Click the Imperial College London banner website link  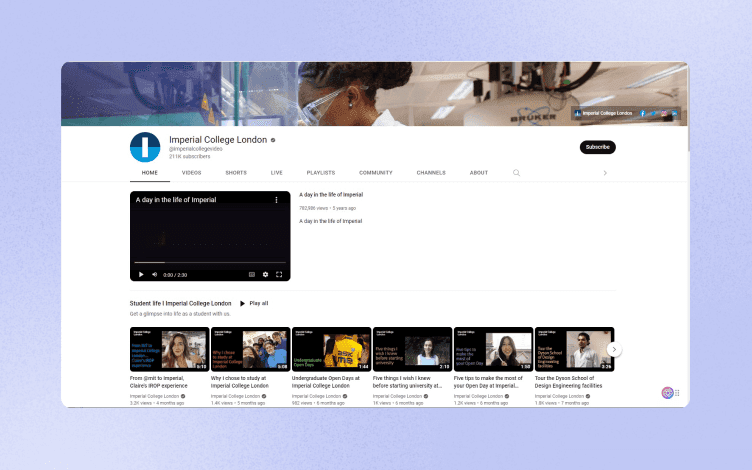[x=604, y=114]
